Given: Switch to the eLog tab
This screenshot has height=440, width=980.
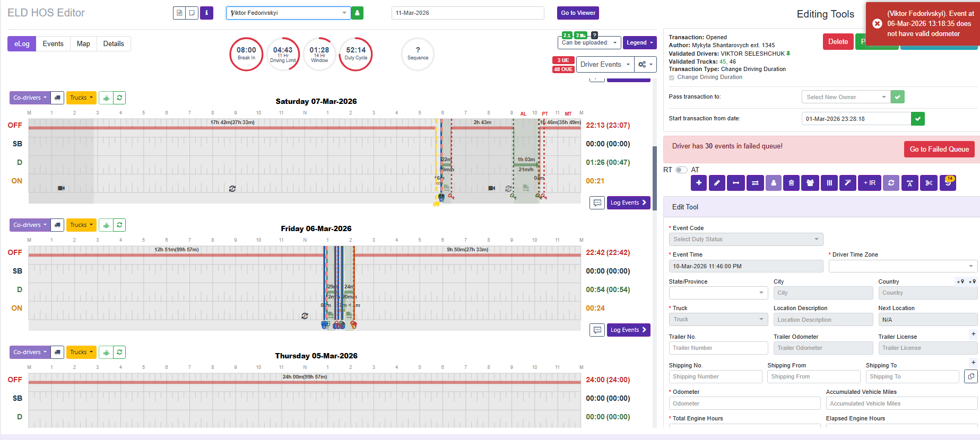Looking at the screenshot, I should point(22,43).
